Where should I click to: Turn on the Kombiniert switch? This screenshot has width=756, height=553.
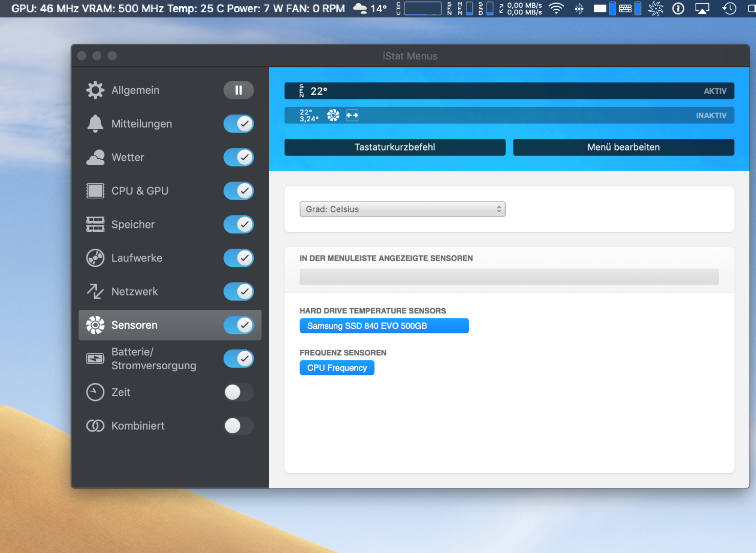click(239, 426)
